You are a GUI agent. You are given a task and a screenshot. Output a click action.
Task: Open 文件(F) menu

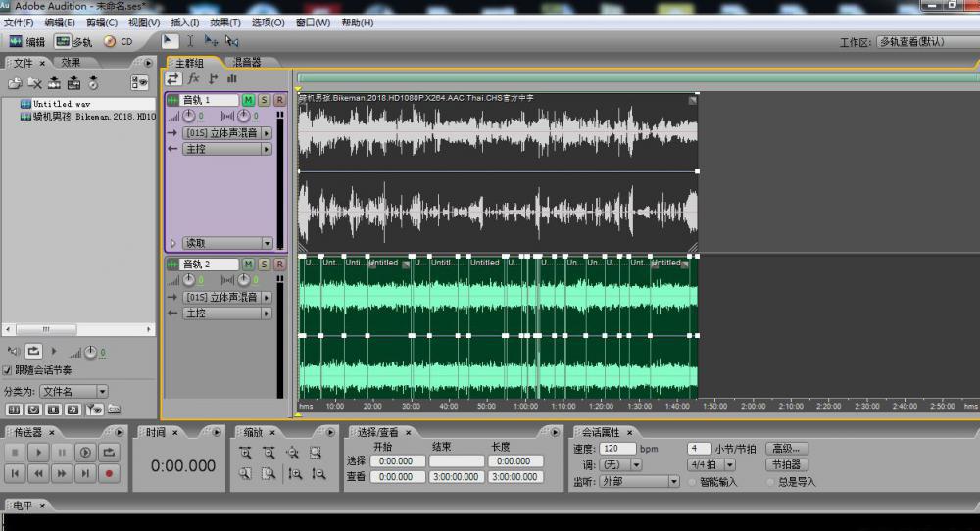tap(19, 23)
